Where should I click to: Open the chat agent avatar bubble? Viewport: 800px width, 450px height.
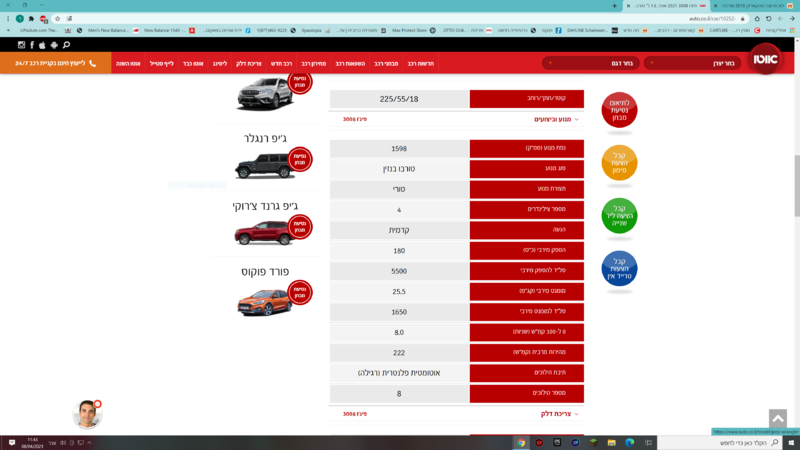coord(87,414)
